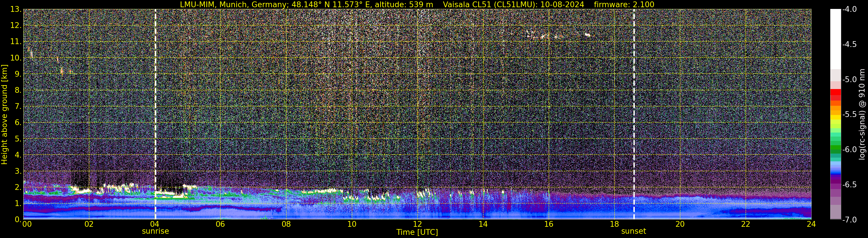
Task: Click the '20' tick on the time axis
Action: (680, 224)
